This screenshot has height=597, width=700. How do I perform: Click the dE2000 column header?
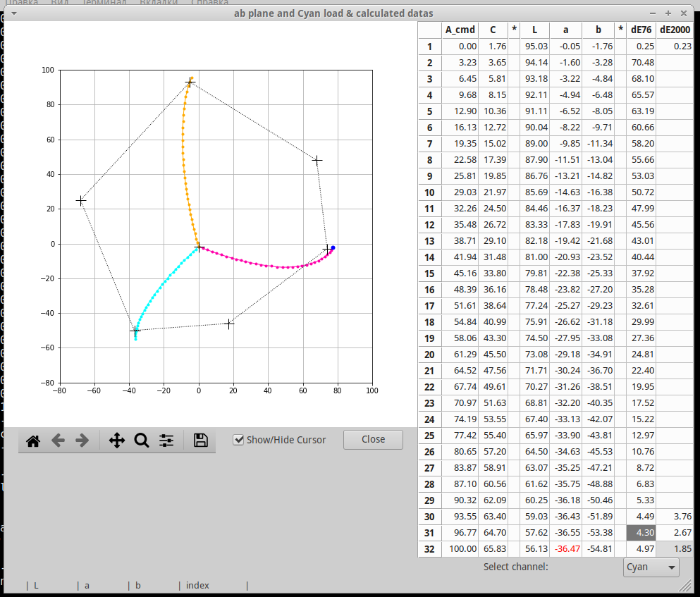[x=675, y=30]
